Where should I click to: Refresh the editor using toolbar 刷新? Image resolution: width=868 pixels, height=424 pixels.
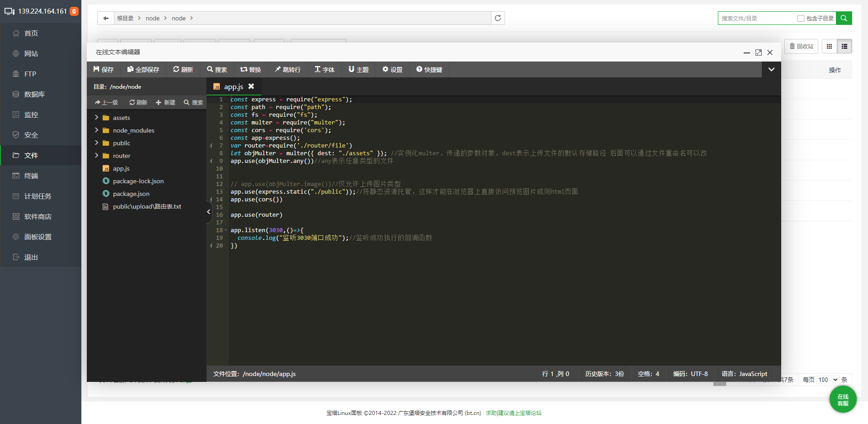tap(183, 69)
